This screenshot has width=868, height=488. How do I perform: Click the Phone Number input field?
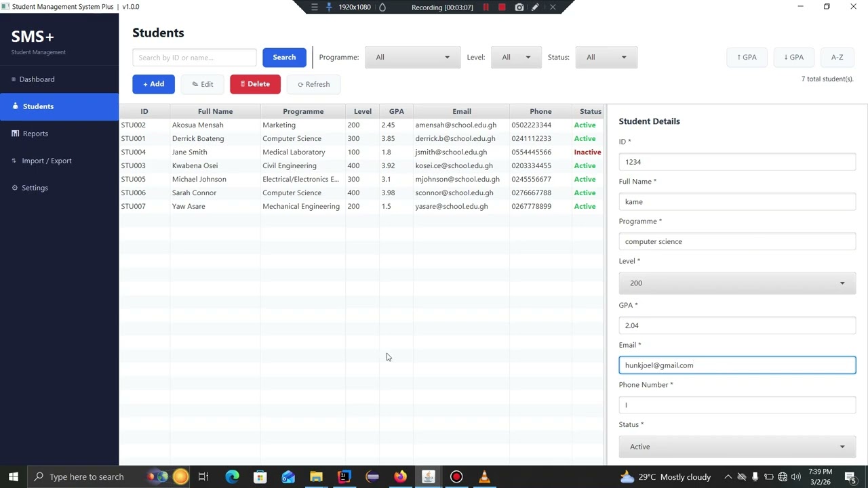point(737,405)
